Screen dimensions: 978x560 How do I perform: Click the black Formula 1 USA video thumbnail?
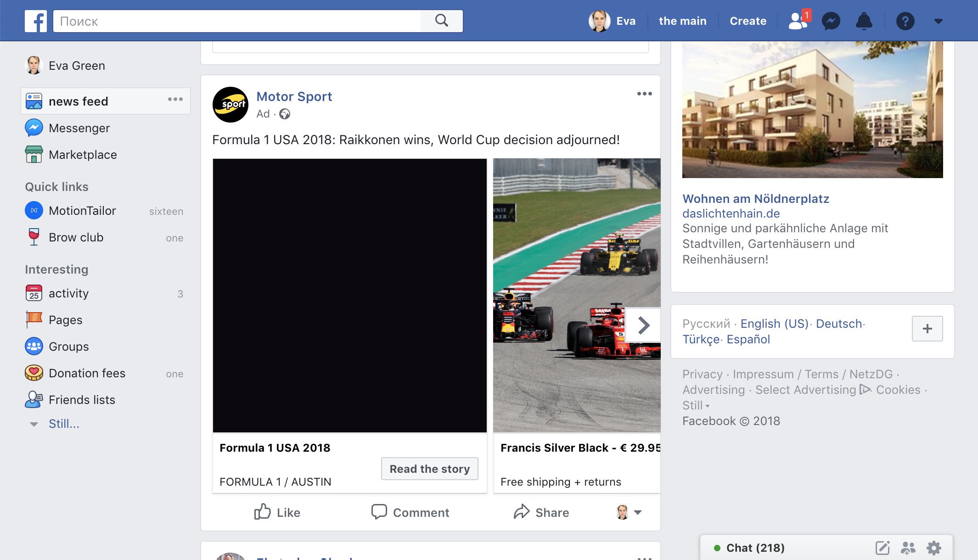(350, 296)
